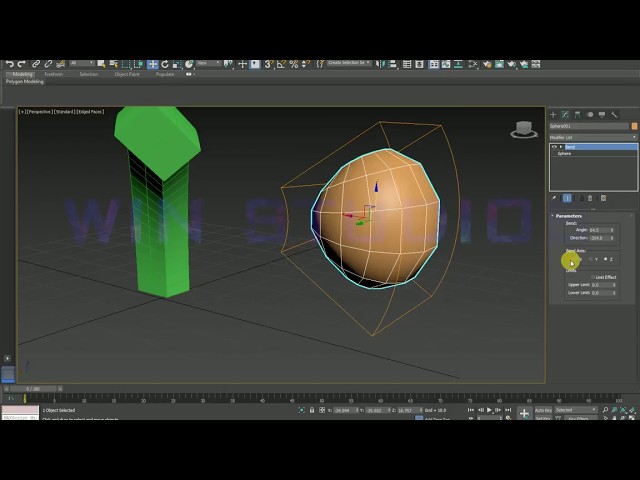Open Select by Name icon

pos(113,64)
